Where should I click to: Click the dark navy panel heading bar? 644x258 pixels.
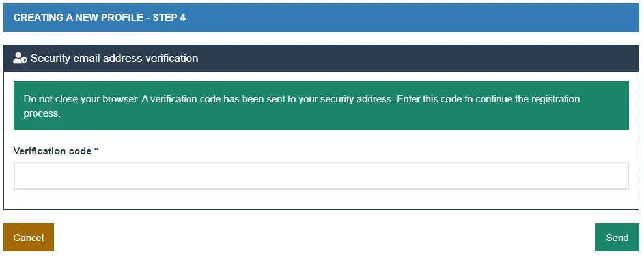coord(321,59)
